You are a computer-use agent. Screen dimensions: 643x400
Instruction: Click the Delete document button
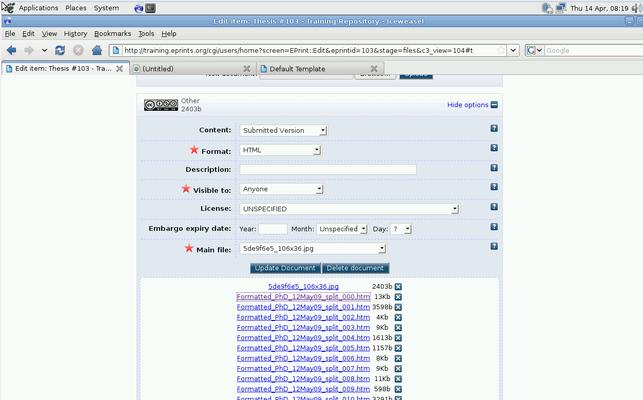pyautogui.click(x=355, y=268)
